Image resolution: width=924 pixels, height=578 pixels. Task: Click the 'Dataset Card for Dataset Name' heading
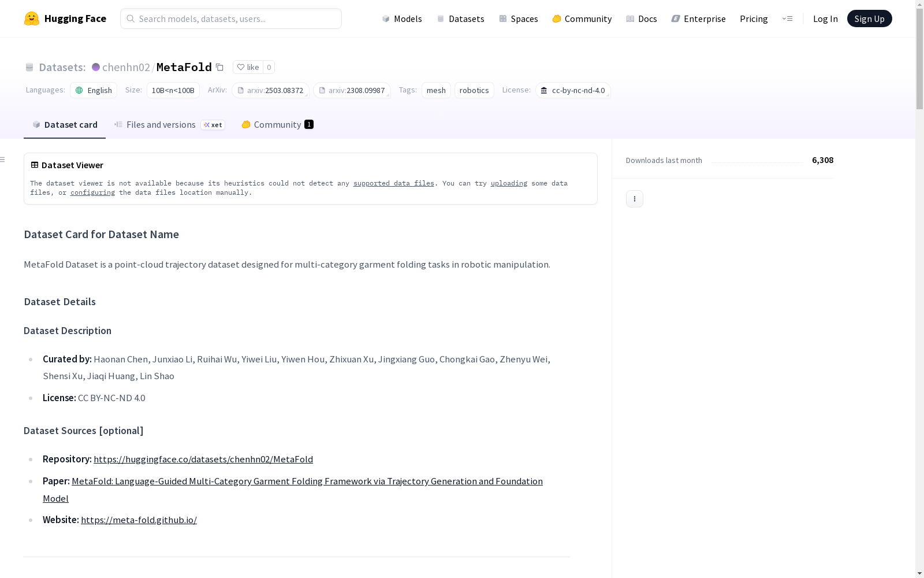[x=101, y=234]
